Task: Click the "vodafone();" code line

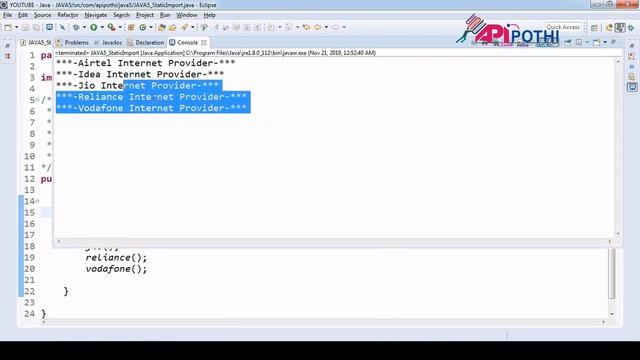Action: (x=116, y=269)
